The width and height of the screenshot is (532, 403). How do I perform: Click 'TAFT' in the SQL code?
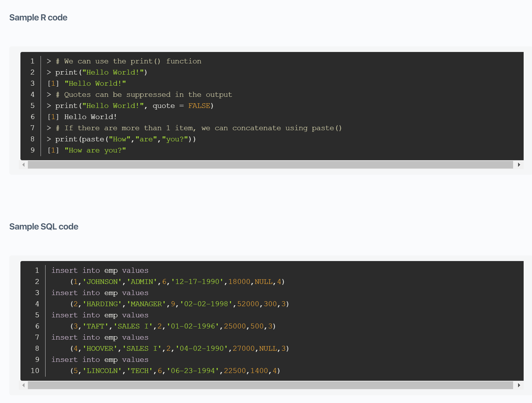[95, 326]
